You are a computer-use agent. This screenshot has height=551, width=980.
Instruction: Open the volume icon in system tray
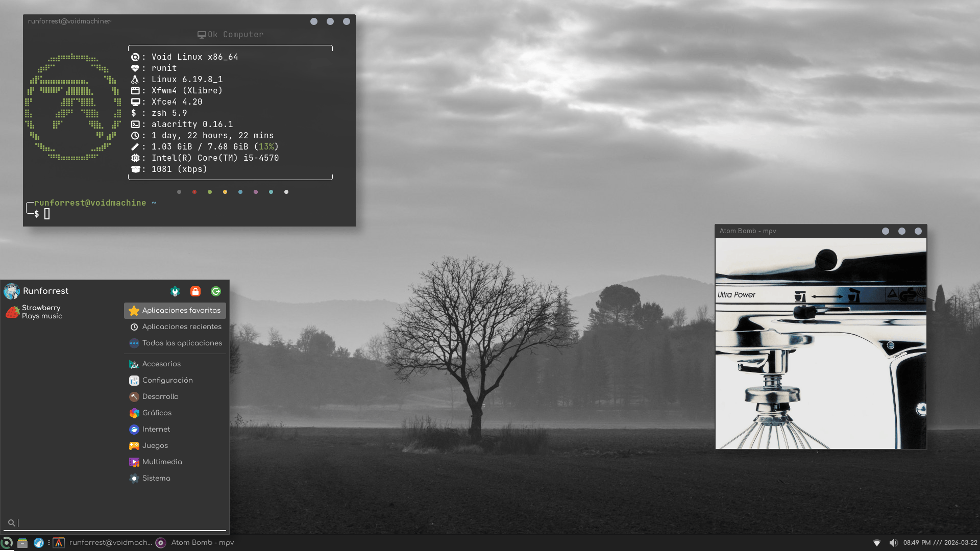click(x=893, y=543)
